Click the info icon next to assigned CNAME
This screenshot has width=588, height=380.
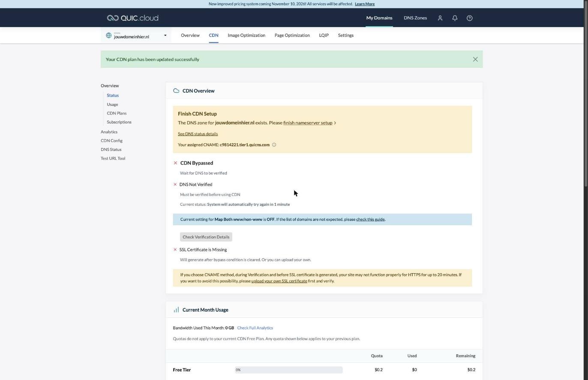click(x=274, y=145)
